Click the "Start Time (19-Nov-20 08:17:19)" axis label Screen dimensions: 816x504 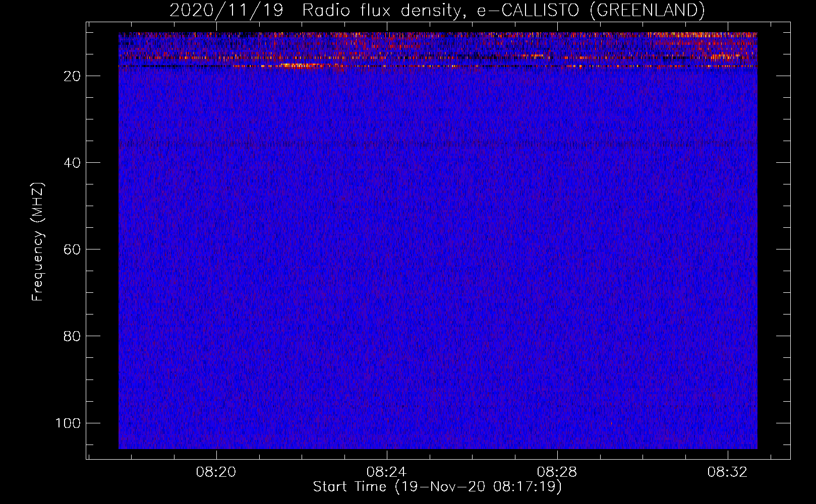pos(437,487)
